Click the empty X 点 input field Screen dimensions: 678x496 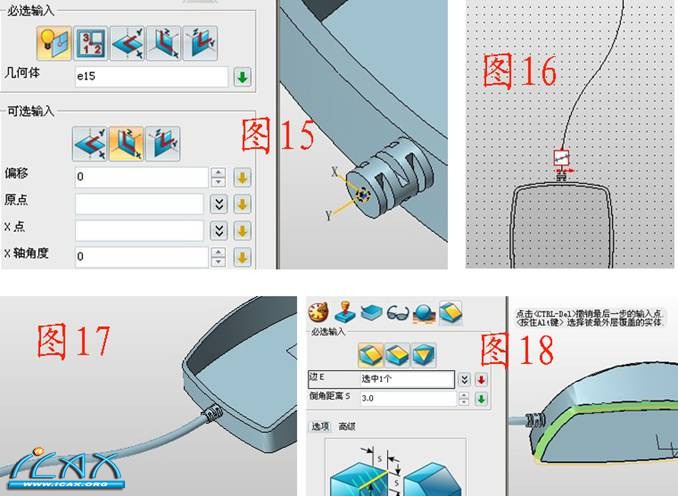click(139, 231)
